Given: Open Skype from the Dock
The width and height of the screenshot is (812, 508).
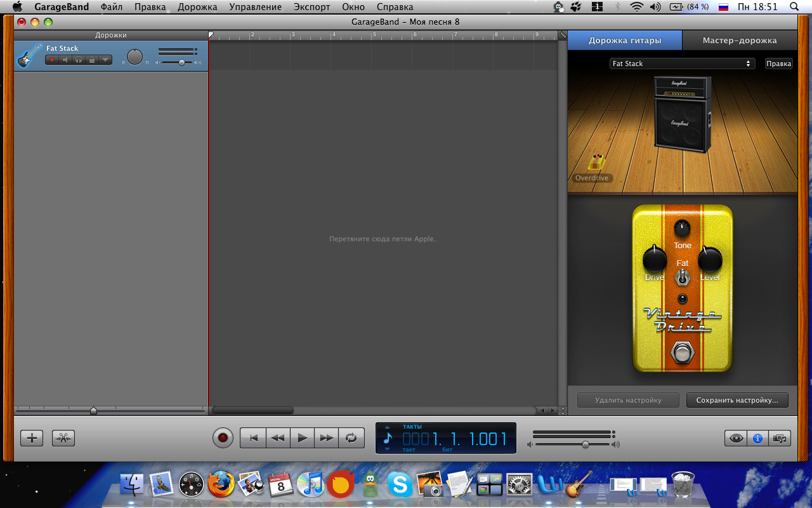Looking at the screenshot, I should [x=400, y=485].
